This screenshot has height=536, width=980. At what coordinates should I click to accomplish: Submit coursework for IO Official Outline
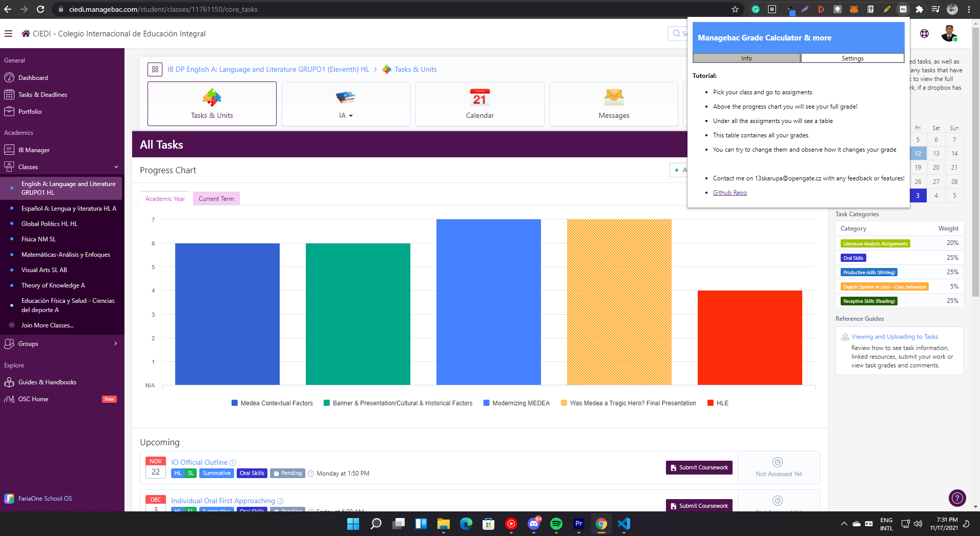(698, 467)
